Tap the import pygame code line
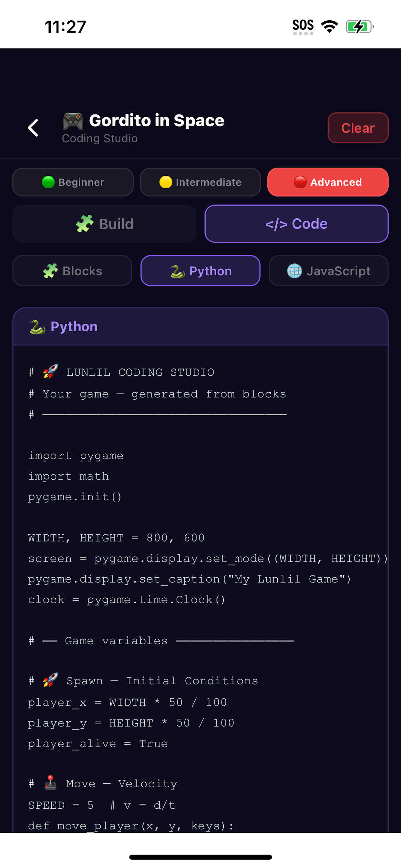401x868 pixels. (x=76, y=456)
